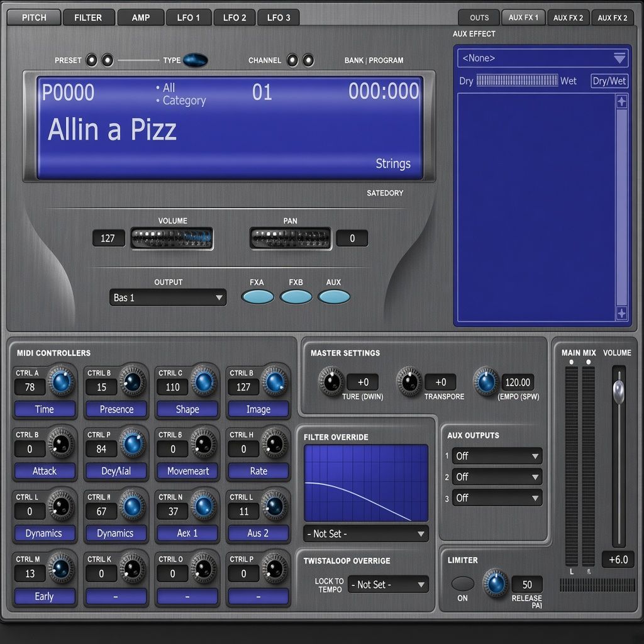Select the OUTS tab
The image size is (644, 644).
point(479,18)
